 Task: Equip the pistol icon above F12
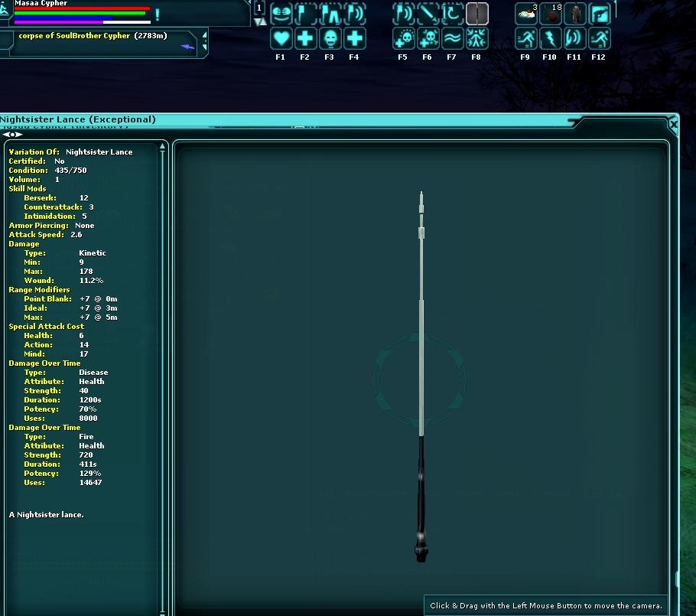599,14
